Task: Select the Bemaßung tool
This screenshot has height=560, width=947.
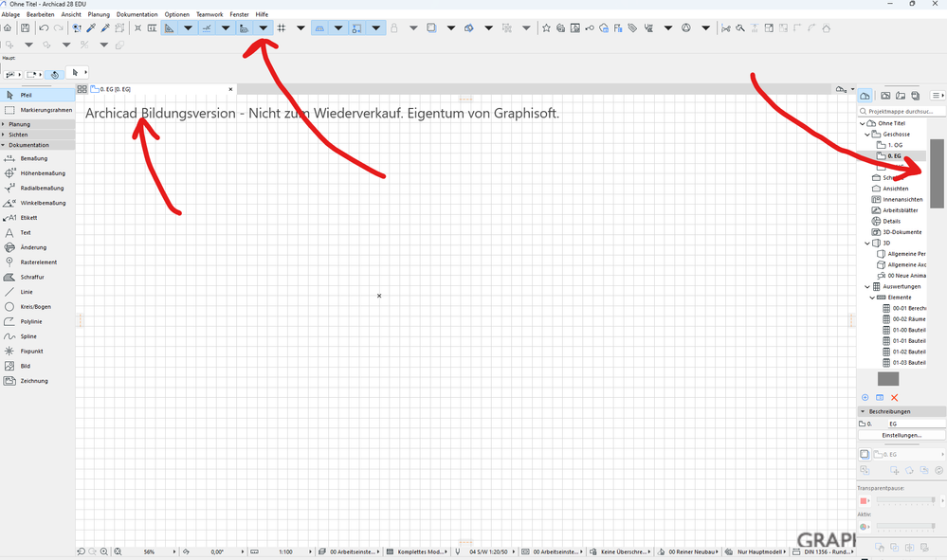Action: [x=38, y=158]
